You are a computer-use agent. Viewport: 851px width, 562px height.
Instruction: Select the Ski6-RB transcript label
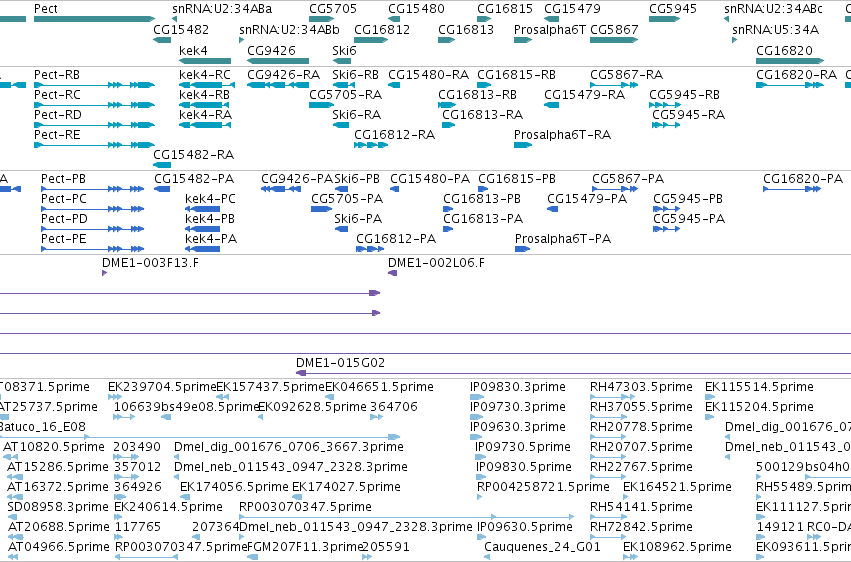(x=355, y=74)
